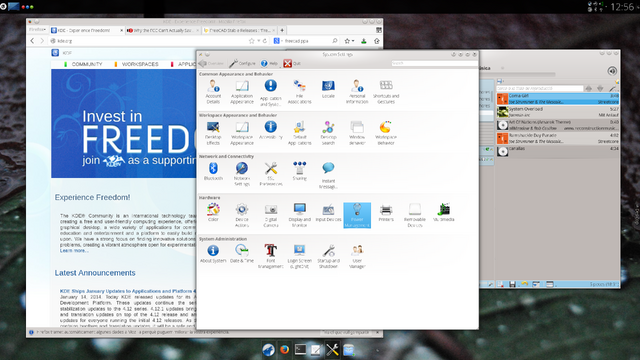Open Account Details in System Settings

click(x=213, y=92)
